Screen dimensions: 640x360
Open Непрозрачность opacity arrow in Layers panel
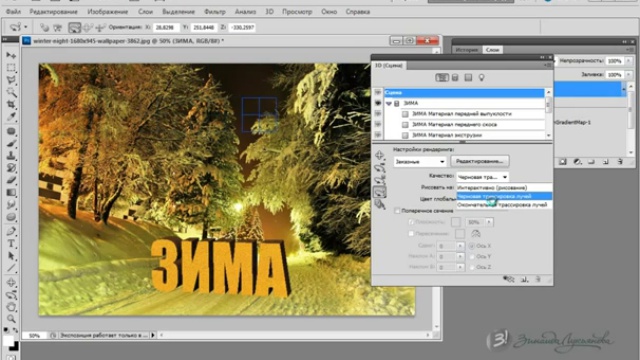[x=629, y=61]
